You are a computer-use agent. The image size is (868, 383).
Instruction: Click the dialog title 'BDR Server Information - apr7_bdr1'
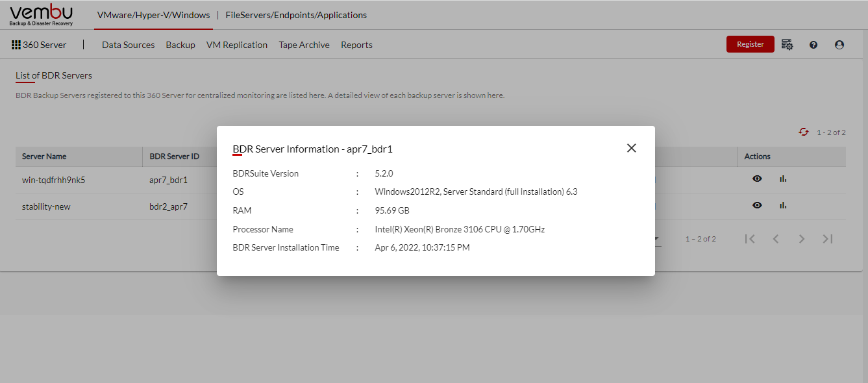[313, 149]
